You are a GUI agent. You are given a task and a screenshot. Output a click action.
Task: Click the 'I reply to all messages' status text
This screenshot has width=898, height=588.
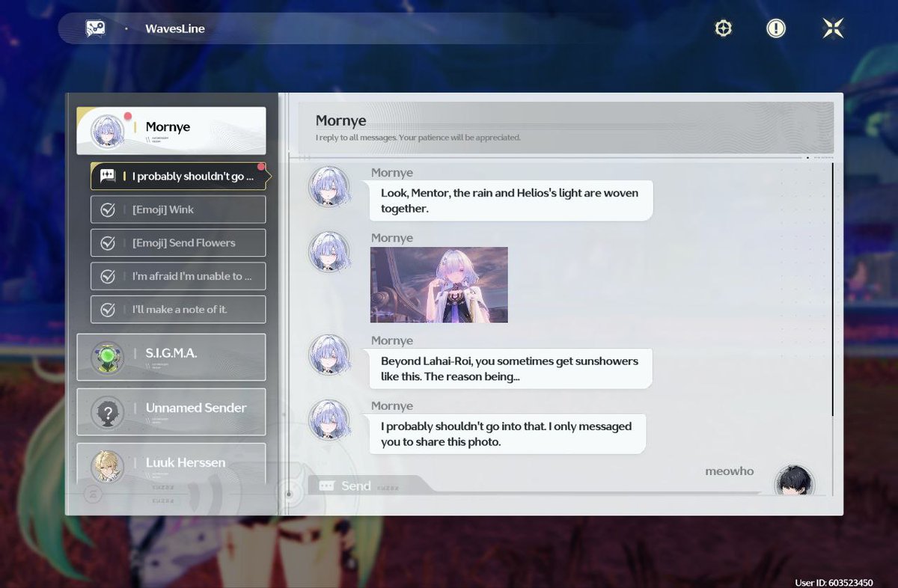418,138
